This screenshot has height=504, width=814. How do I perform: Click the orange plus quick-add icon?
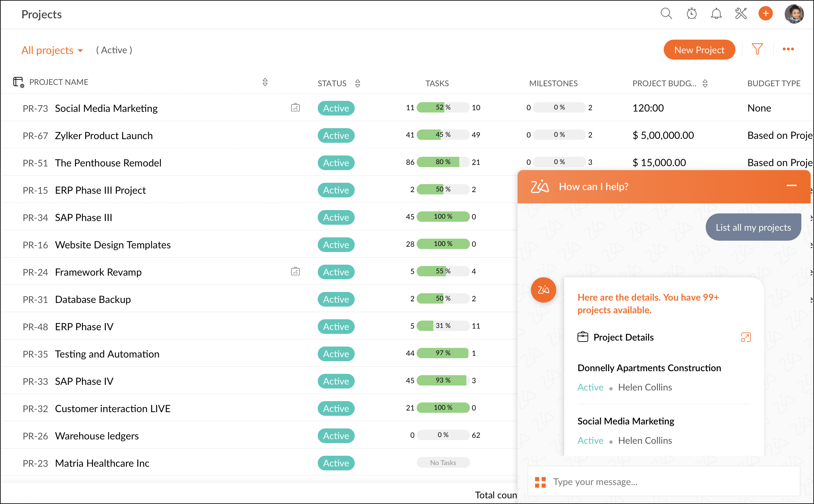765,14
